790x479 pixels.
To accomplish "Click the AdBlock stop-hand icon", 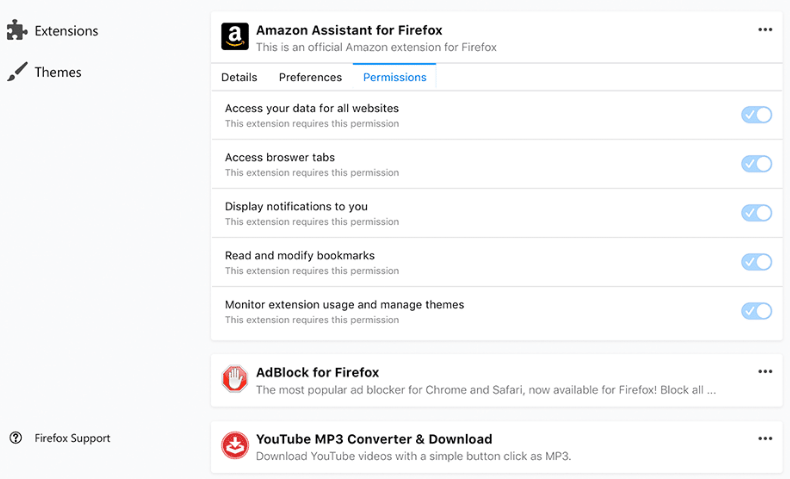I will point(235,379).
